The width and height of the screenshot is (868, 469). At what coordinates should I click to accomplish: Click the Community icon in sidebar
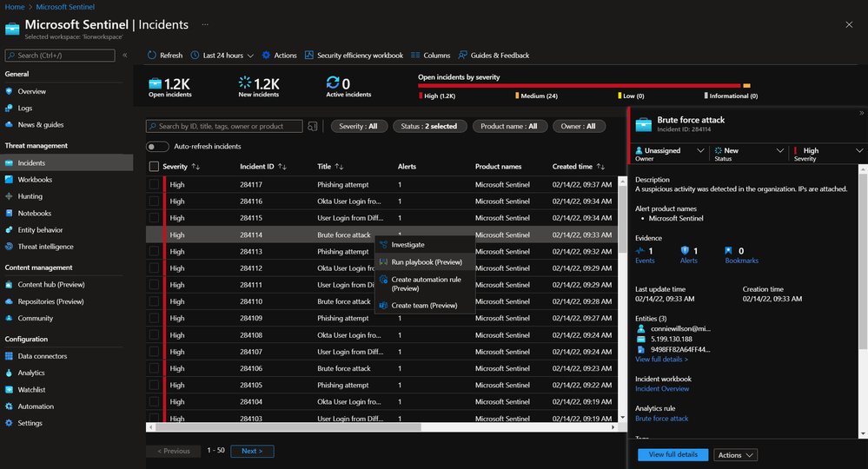coord(9,318)
